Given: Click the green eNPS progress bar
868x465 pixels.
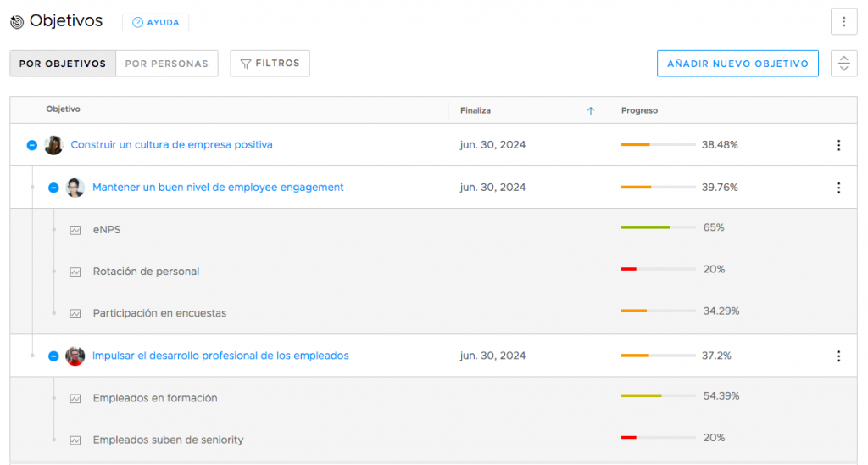Looking at the screenshot, I should pyautogui.click(x=658, y=227).
